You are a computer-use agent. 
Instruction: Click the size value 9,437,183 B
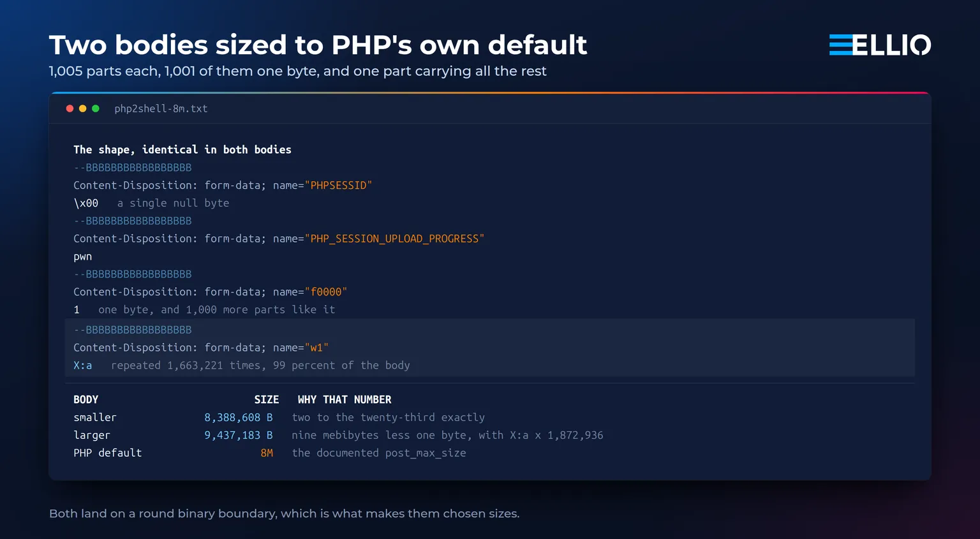pos(239,435)
